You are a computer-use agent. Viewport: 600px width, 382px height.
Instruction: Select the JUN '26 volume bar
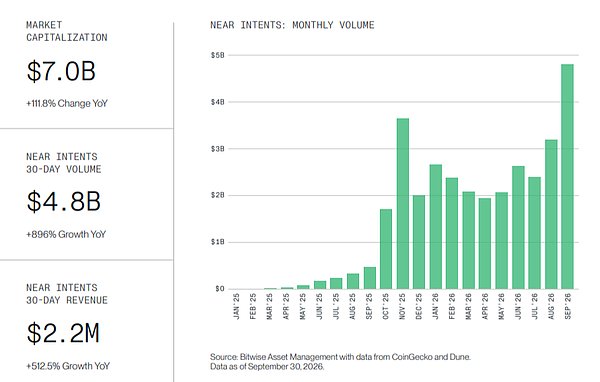[518, 227]
